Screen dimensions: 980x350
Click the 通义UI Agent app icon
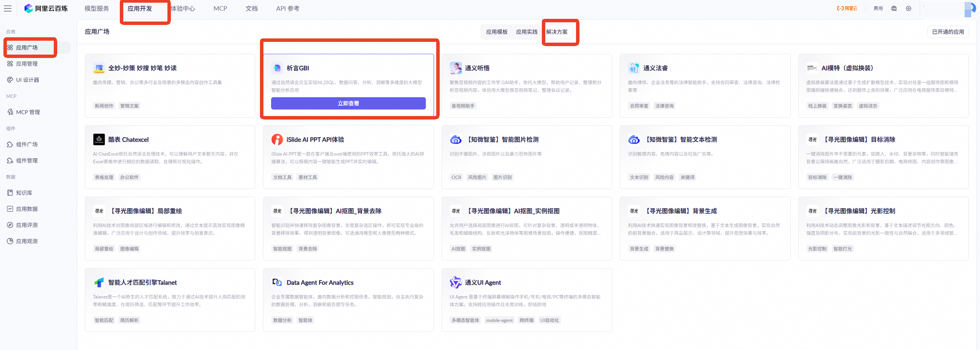[456, 282]
